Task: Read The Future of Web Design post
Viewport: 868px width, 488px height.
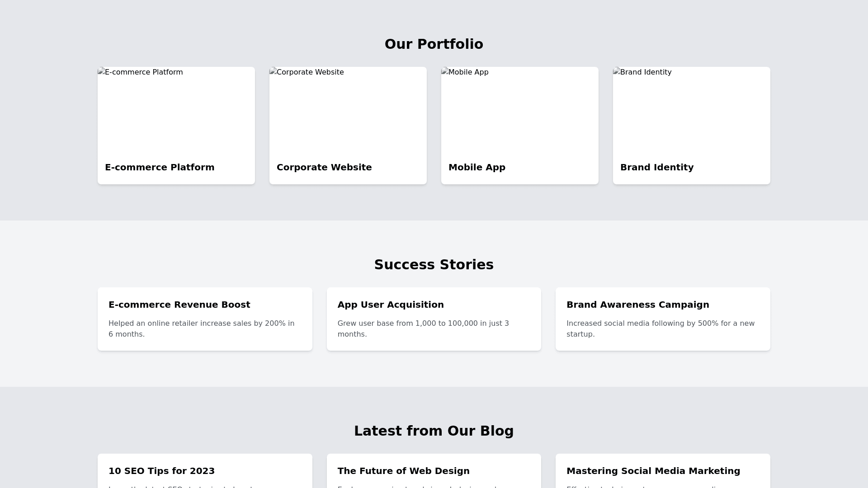Action: (404, 471)
